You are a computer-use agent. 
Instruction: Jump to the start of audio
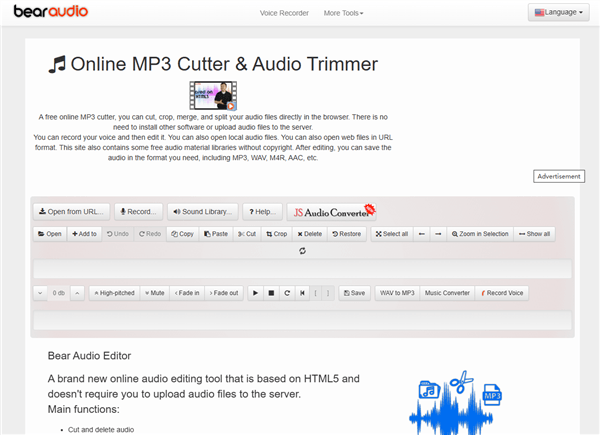click(x=302, y=293)
